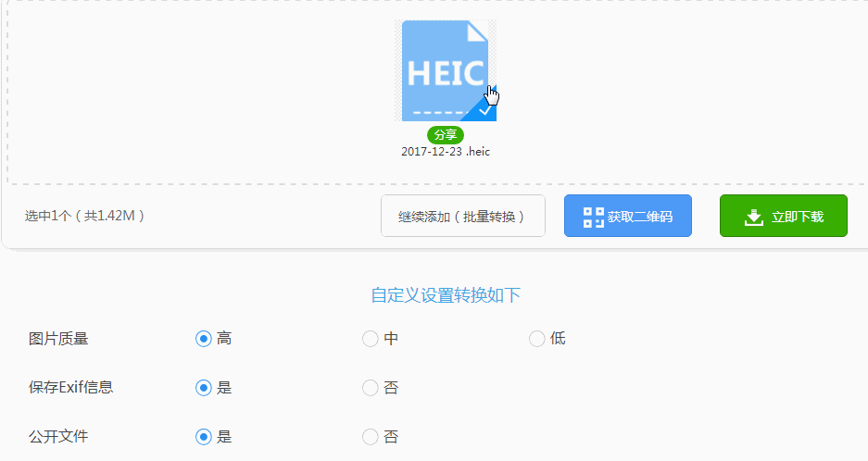The height and width of the screenshot is (461, 868).
Task: Click the 选中1个（共1.42M）status text
Action: 85,216
